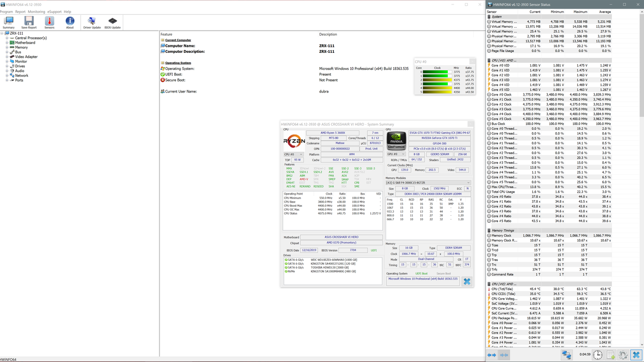Click the EVGA GTX 1070 Ti field
This screenshot has width=644, height=362.
pos(440,133)
